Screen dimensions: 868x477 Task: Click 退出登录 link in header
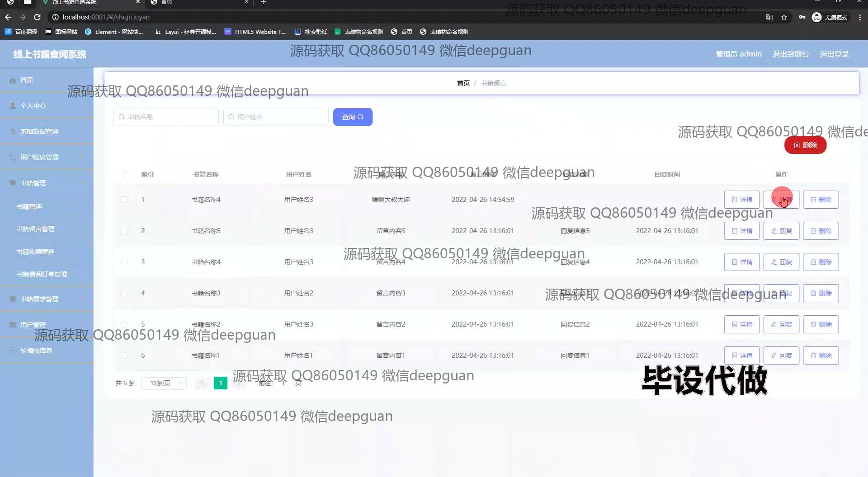pyautogui.click(x=834, y=54)
